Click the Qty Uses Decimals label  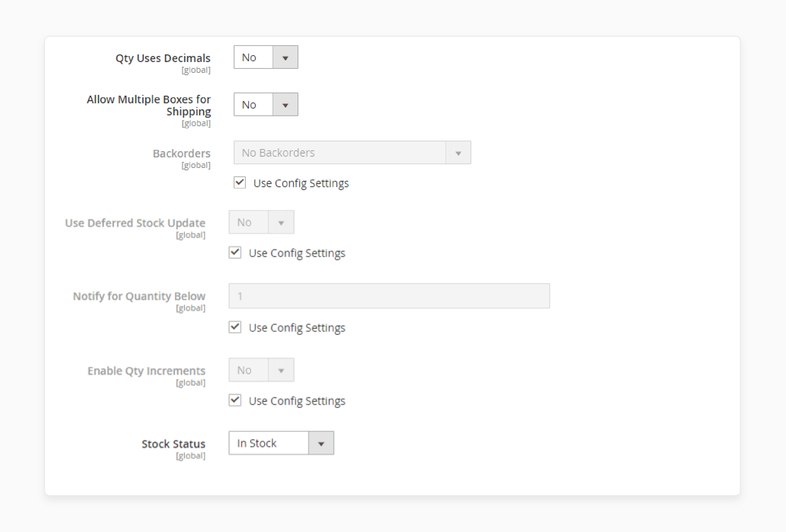[163, 58]
